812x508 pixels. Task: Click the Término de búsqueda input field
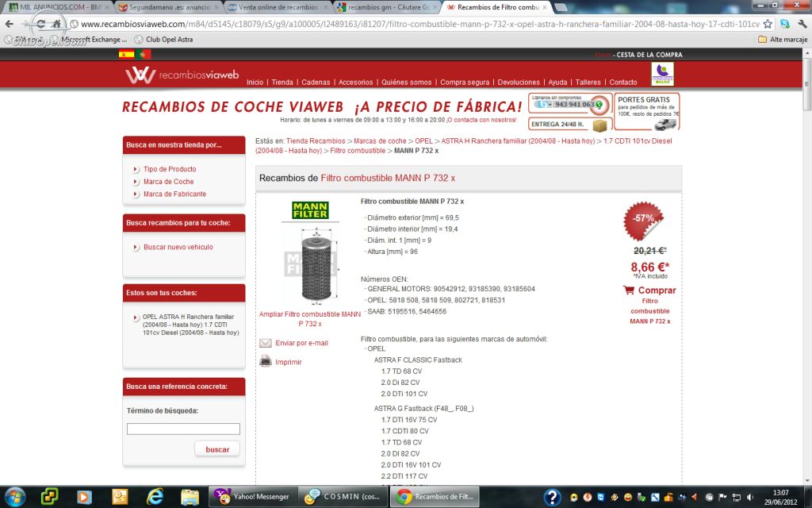tap(183, 429)
